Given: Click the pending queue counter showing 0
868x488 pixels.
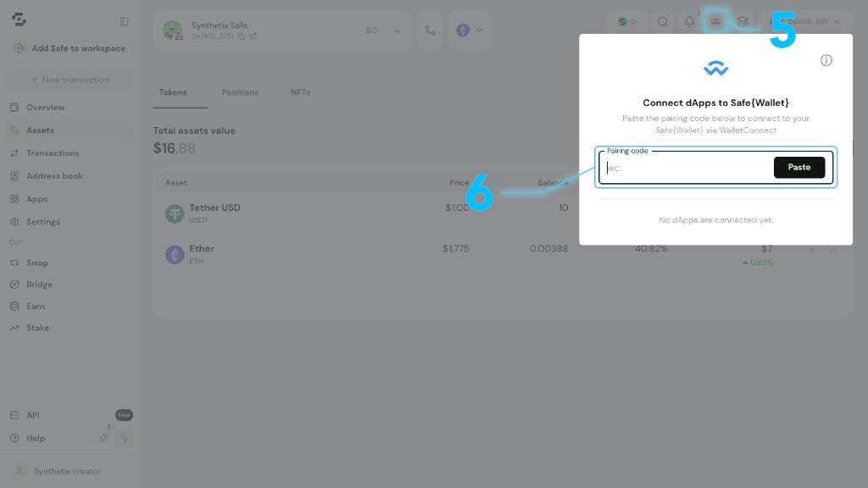Looking at the screenshot, I should [x=626, y=21].
